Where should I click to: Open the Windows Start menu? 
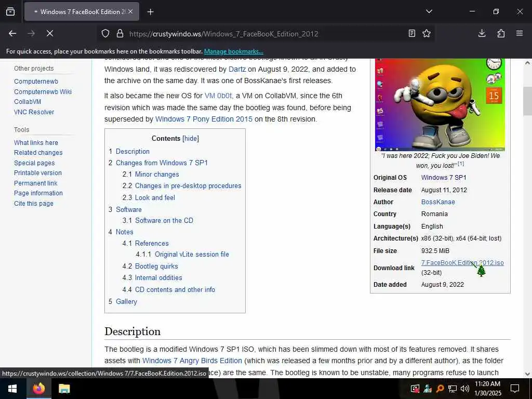(13, 389)
